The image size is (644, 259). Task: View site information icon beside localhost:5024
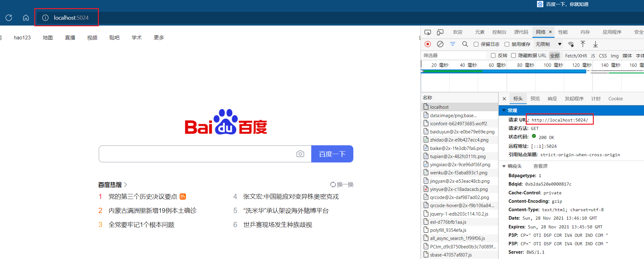click(x=45, y=18)
